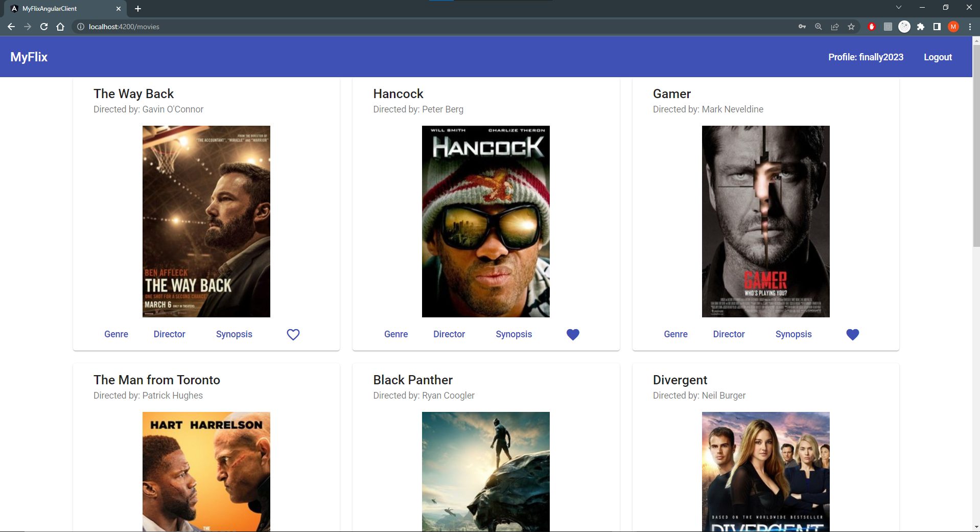Favorite The Way Back with the heart

click(x=293, y=334)
